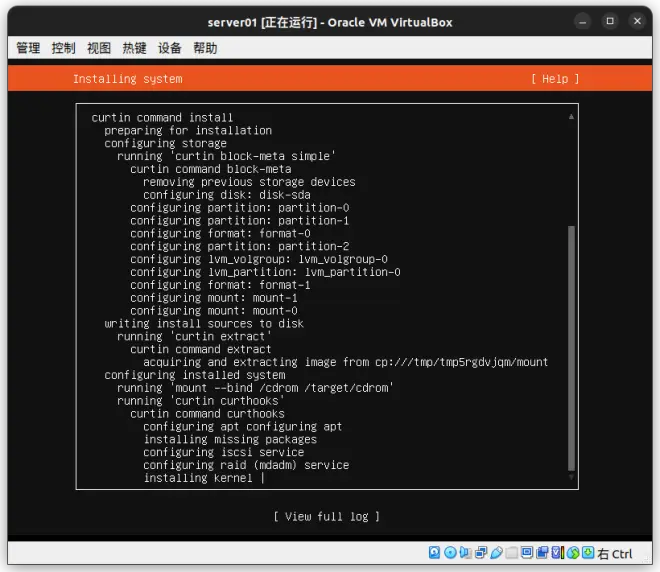Click the display settings status icon
660x572 pixels.
click(527, 553)
